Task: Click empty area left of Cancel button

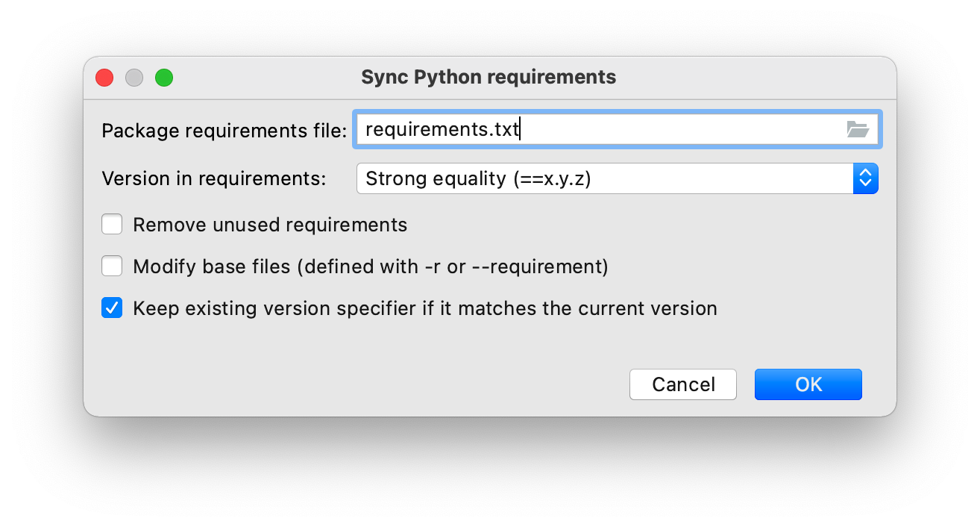Action: (373, 384)
